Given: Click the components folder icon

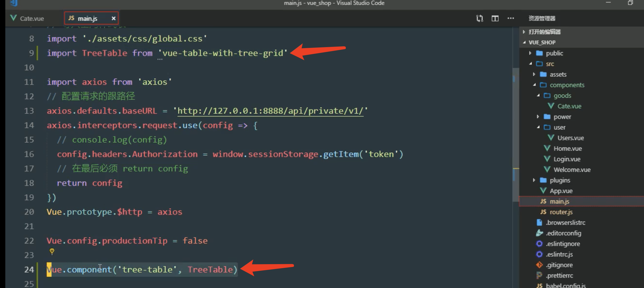Looking at the screenshot, I should pyautogui.click(x=543, y=85).
